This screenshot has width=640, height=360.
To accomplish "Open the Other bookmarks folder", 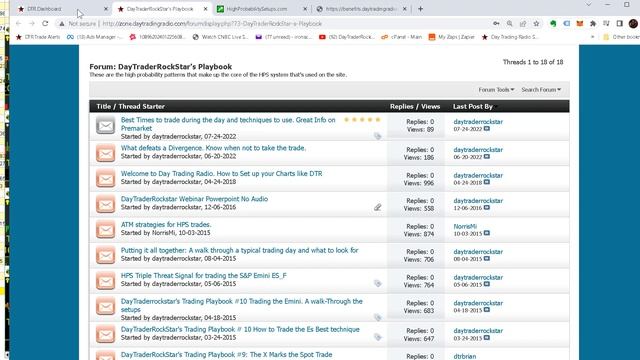I will pos(621,37).
